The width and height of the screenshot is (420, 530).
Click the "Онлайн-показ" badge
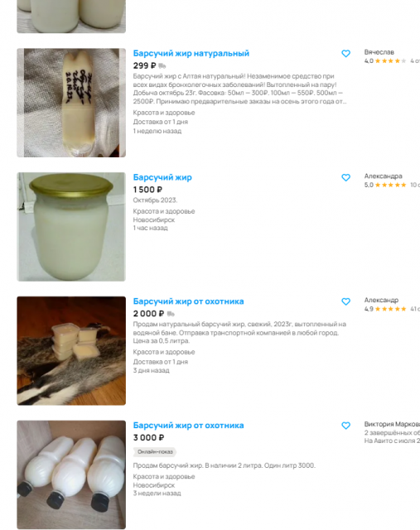[x=155, y=452]
